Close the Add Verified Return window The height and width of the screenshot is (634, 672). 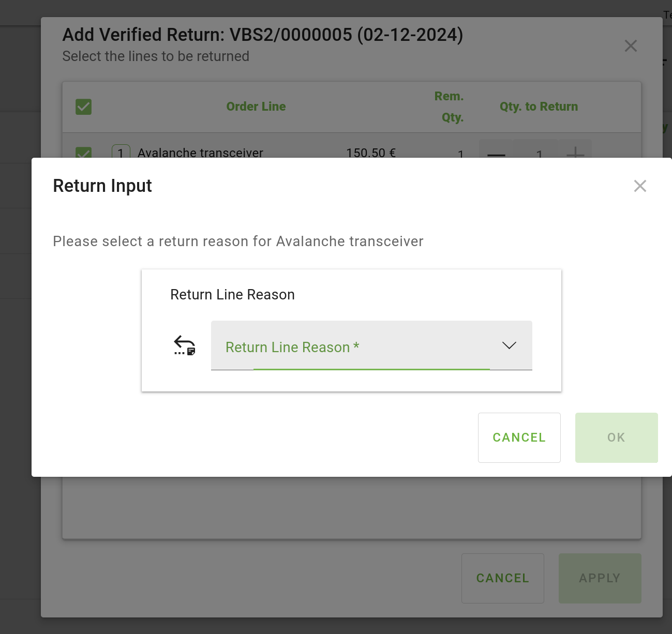coord(631,46)
